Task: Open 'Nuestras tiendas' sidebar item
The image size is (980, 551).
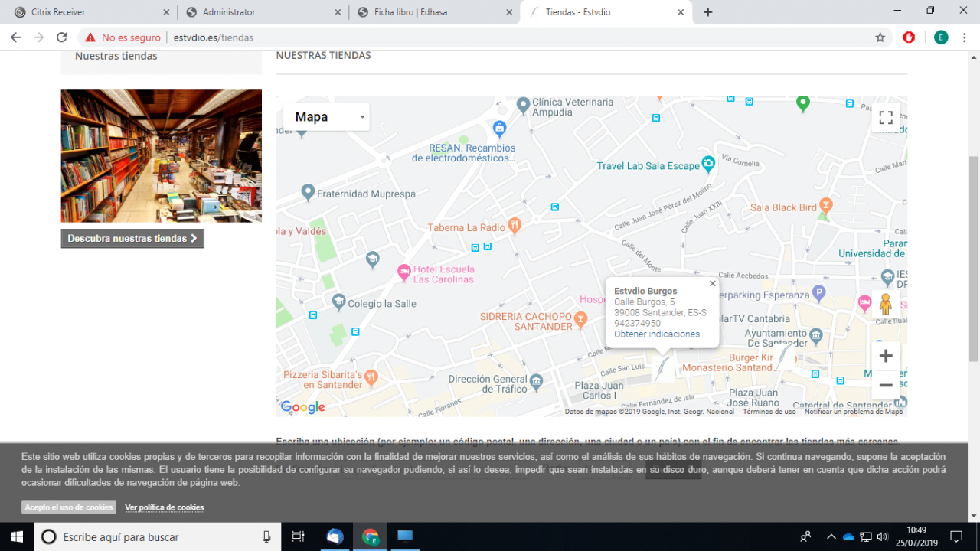Action: click(x=116, y=56)
